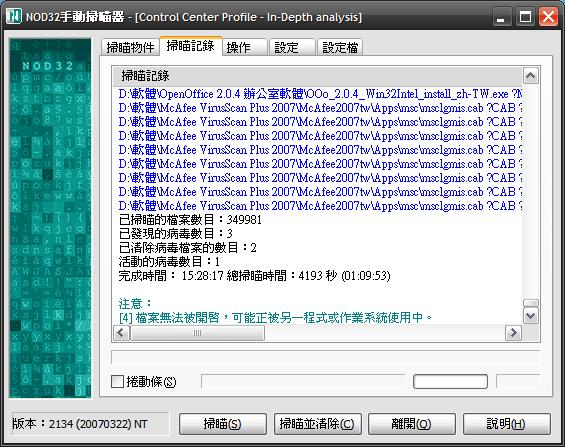
Task: Click the scan log down arrow
Action: 531,316
